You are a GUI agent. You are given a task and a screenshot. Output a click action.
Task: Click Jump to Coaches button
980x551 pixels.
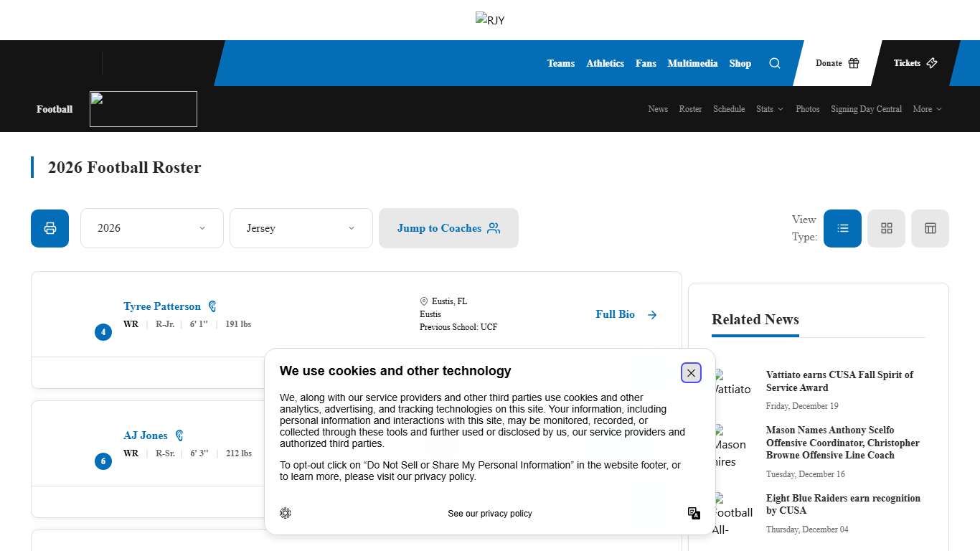(448, 228)
